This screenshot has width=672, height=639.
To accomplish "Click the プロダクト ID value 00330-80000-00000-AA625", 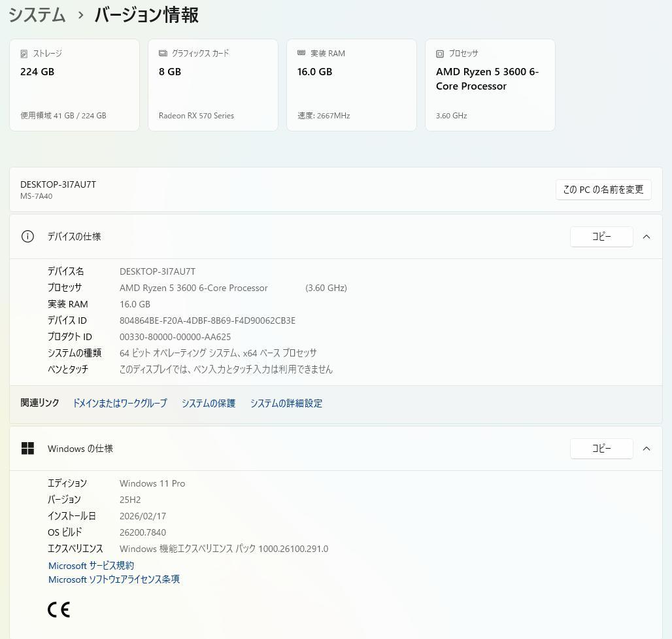I will 175,337.
